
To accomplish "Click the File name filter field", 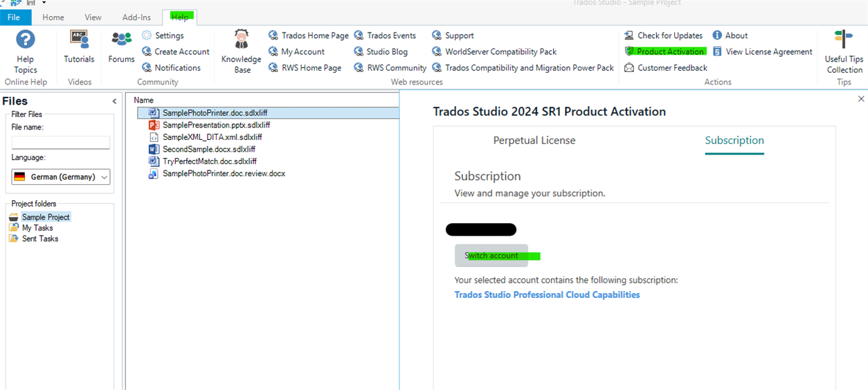I will click(61, 142).
